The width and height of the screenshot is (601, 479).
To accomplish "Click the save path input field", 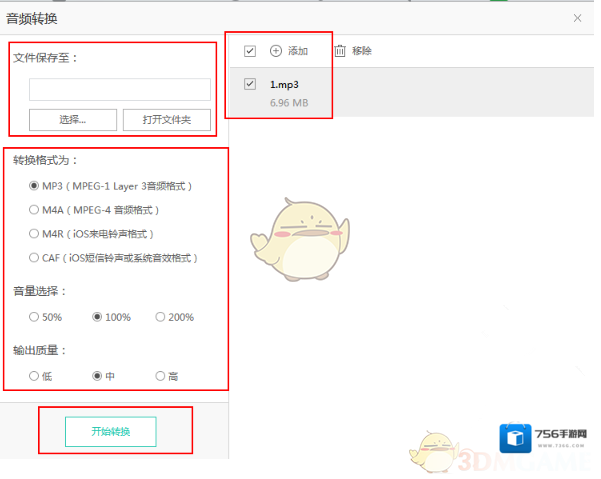I will 119,90.
